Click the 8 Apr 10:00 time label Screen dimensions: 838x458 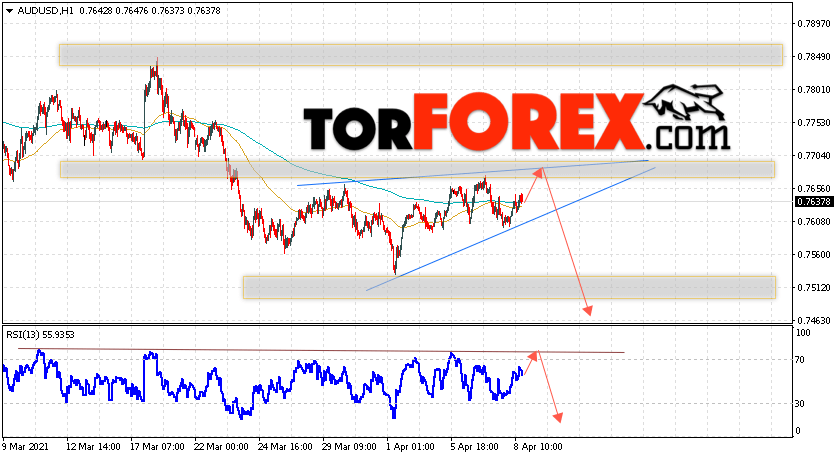point(538,447)
